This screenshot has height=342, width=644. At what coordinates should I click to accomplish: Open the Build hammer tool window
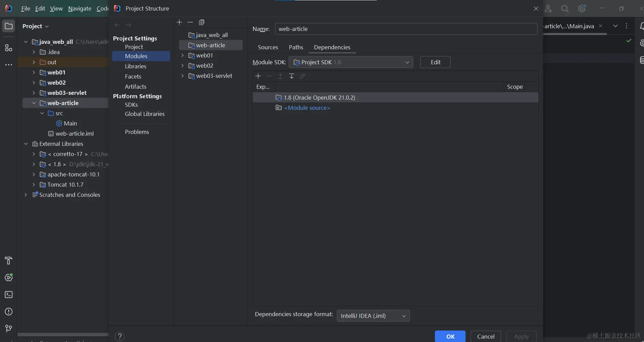8,261
